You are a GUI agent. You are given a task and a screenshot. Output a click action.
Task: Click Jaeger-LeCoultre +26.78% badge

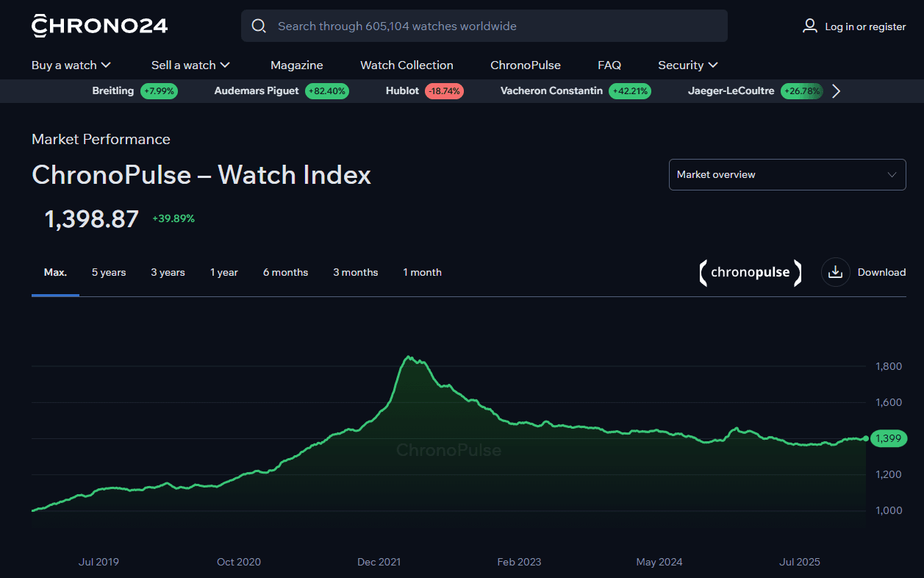click(x=802, y=91)
